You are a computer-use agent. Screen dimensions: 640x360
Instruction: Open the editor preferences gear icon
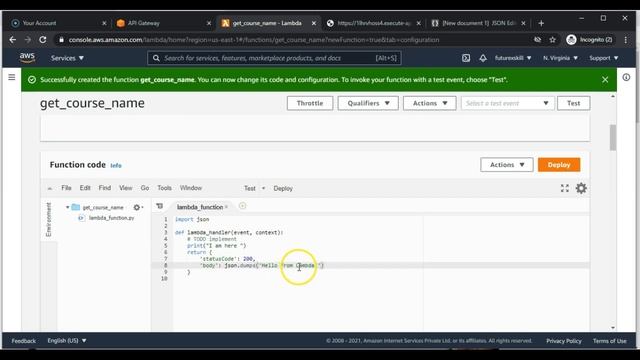[581, 188]
